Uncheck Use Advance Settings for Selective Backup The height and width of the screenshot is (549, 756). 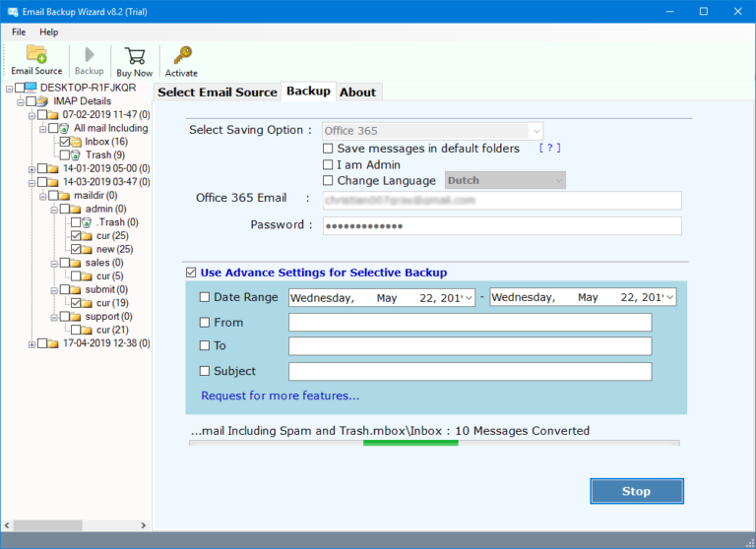click(191, 273)
